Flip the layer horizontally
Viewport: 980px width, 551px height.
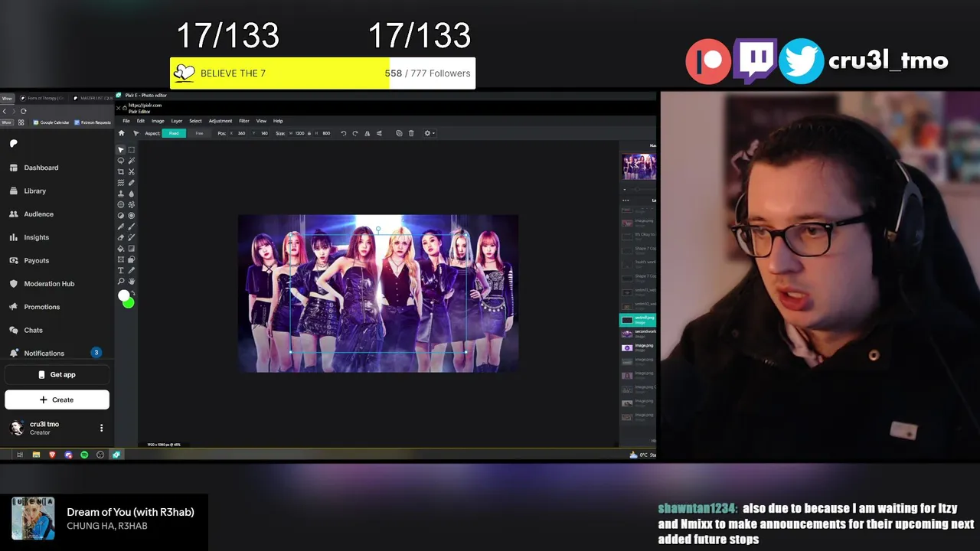click(x=367, y=133)
